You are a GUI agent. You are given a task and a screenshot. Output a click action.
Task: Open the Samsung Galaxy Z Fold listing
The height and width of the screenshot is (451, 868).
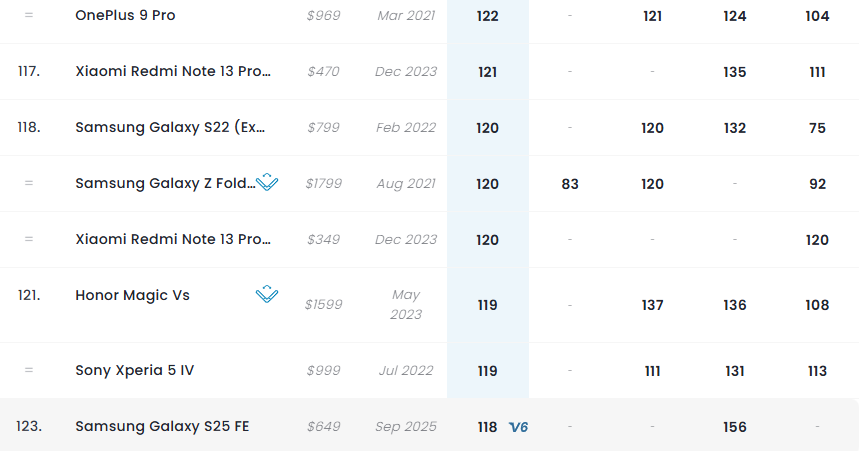point(163,184)
